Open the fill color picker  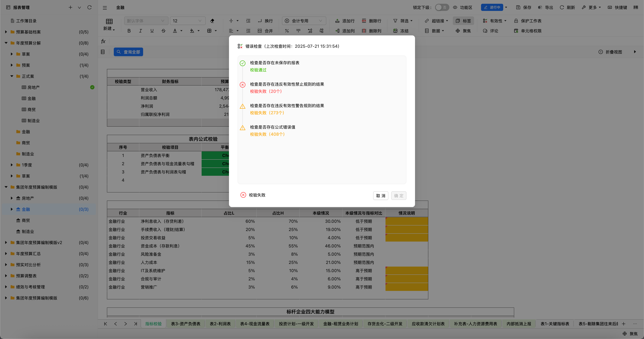pos(198,31)
